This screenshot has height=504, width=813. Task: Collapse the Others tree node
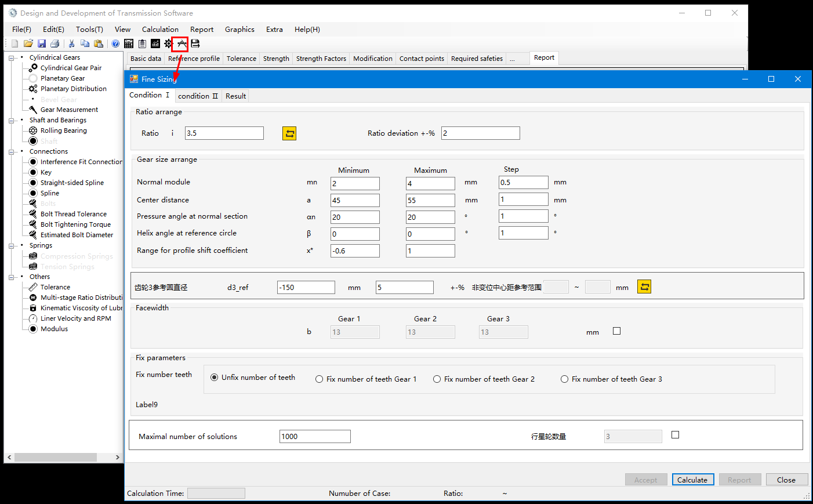[12, 277]
